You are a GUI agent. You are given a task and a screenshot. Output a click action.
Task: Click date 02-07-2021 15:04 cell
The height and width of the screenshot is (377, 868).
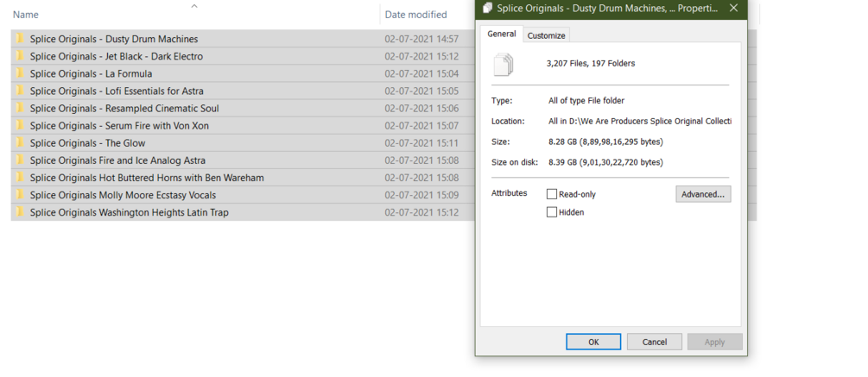[421, 73]
